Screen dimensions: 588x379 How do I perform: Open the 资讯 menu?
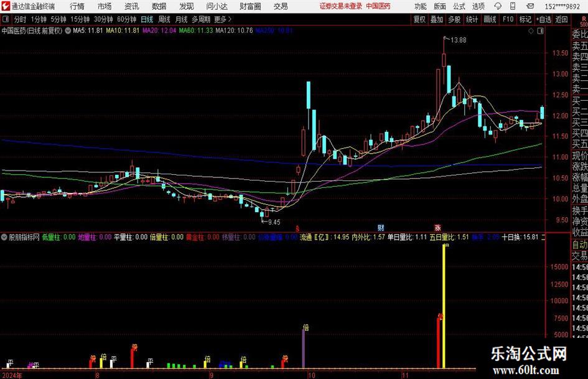pos(132,6)
